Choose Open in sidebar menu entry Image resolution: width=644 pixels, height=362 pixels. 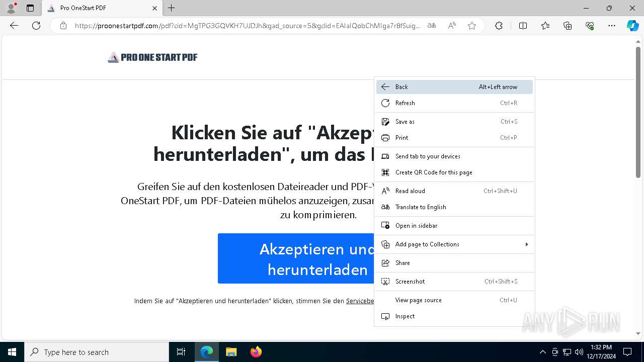coord(454,226)
